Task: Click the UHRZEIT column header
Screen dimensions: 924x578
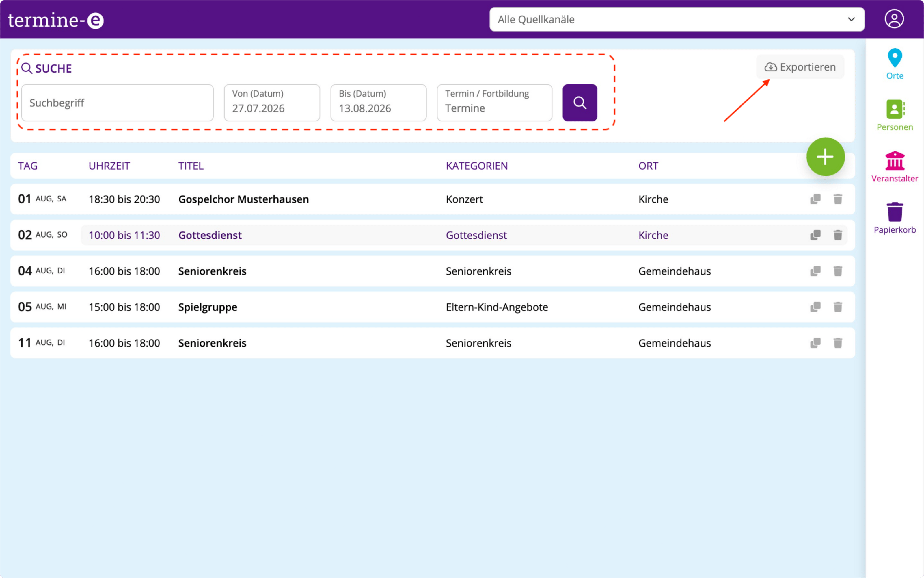Action: tap(109, 166)
